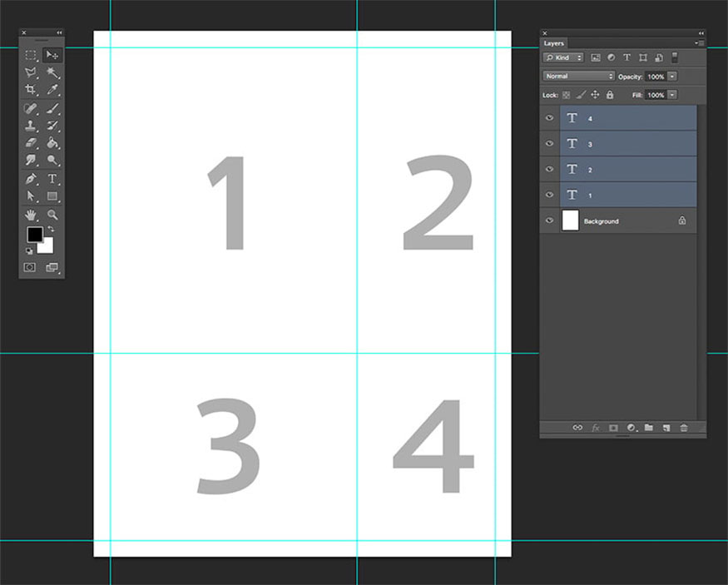Select the Magic Wand tool
This screenshot has height=585, width=728.
(52, 72)
